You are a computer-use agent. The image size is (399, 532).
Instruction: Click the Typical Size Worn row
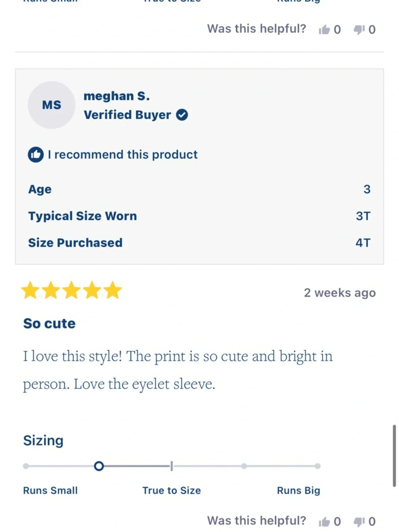[x=199, y=216]
